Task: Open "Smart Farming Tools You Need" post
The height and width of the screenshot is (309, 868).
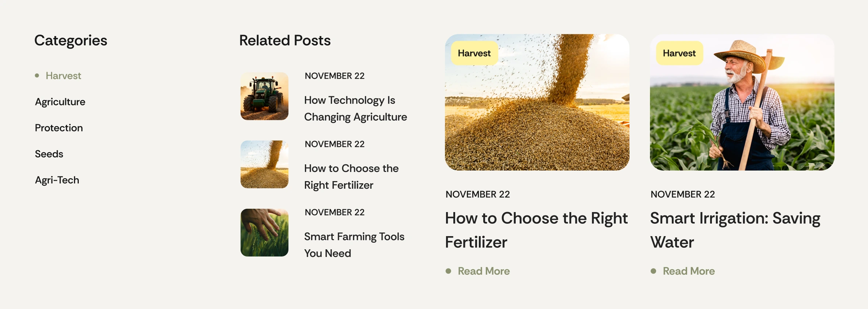Action: [354, 245]
